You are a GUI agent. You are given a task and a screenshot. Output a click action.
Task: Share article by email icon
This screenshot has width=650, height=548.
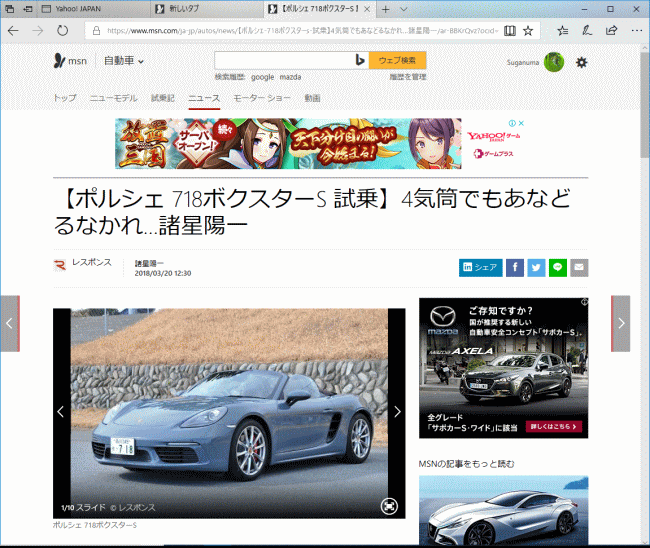pyautogui.click(x=579, y=268)
